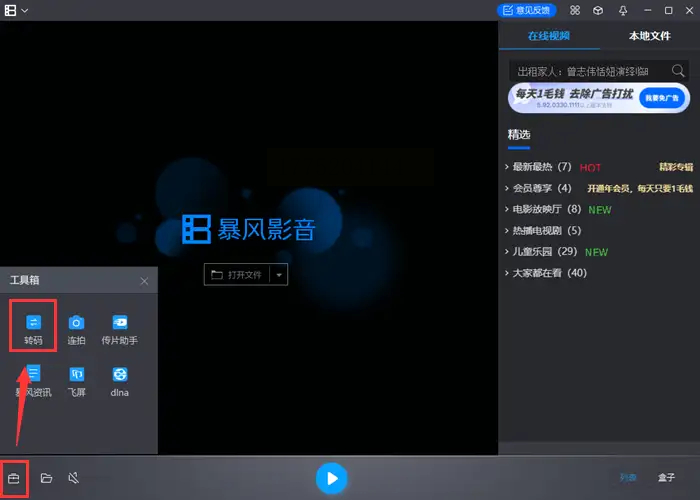
Task: Expand the 儿童乐园 (29) category
Action: pos(541,251)
